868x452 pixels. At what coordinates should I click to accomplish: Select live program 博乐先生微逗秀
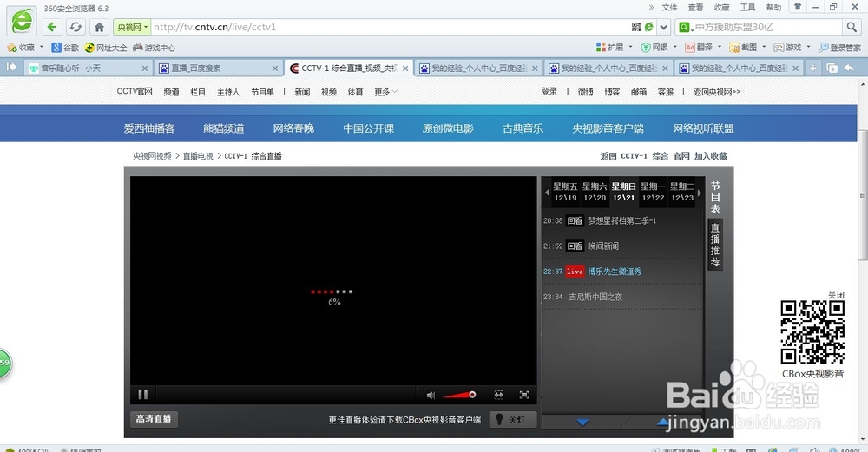click(x=615, y=272)
